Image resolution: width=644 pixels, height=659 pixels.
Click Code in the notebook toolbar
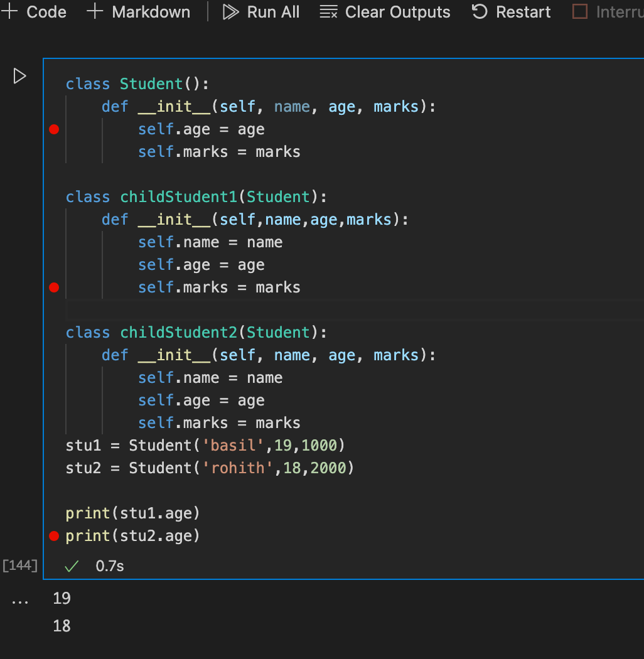click(45, 11)
